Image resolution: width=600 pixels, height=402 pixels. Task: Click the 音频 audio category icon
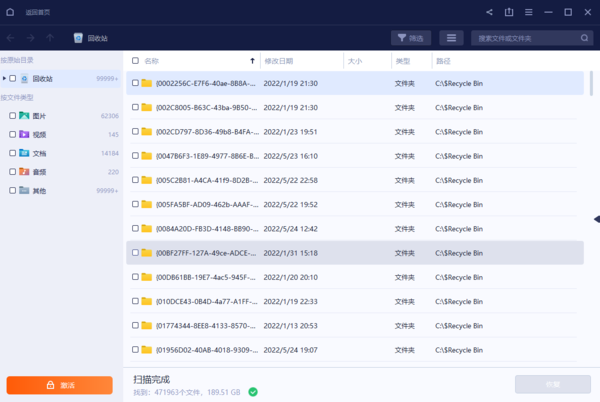coord(24,172)
